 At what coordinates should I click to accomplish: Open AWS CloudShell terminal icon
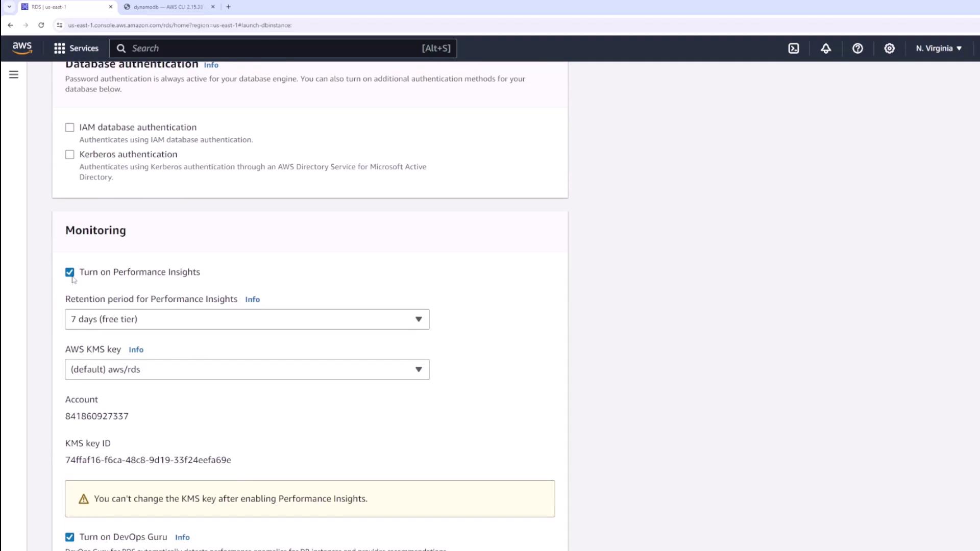tap(794, 48)
